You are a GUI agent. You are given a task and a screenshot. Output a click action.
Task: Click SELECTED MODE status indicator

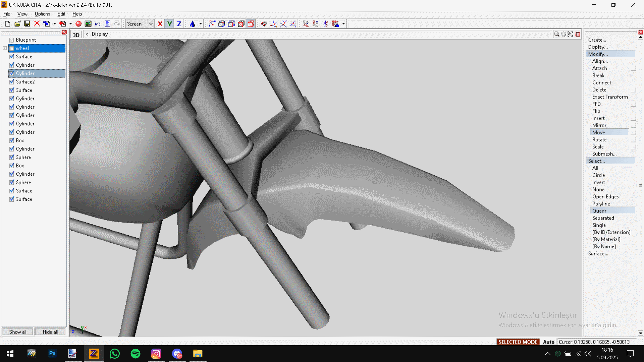point(518,342)
